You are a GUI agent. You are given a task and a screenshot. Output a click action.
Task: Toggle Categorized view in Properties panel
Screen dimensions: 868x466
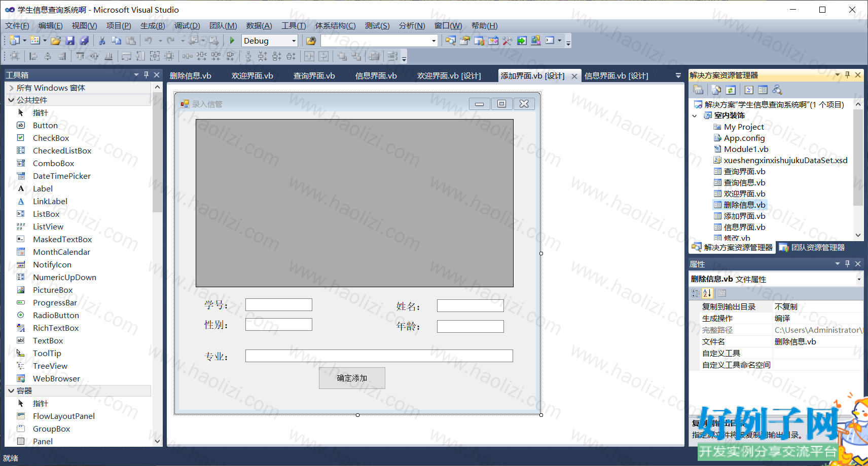coord(695,293)
